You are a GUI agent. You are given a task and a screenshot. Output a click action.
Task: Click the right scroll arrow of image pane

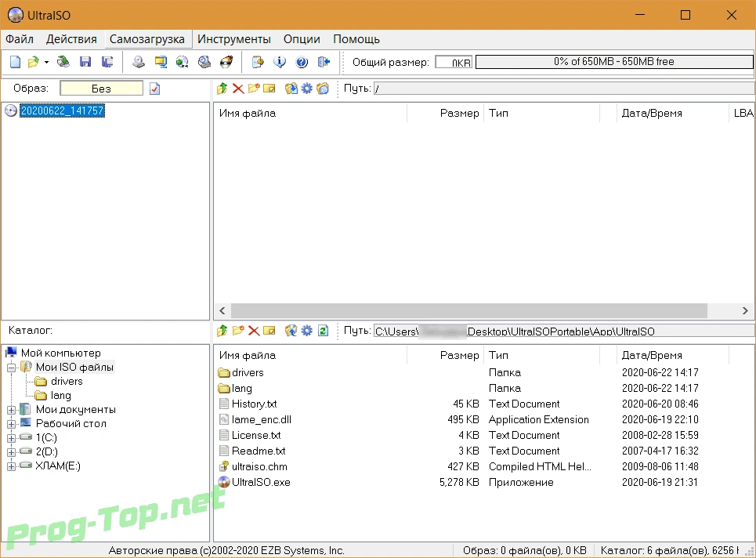pyautogui.click(x=745, y=310)
